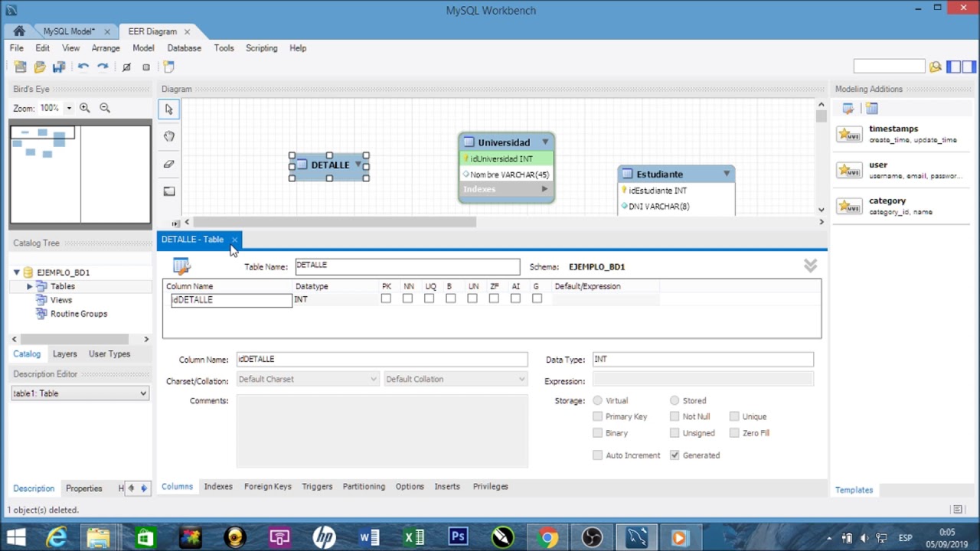
Task: Enable the Not Null checkbox
Action: coord(675,416)
